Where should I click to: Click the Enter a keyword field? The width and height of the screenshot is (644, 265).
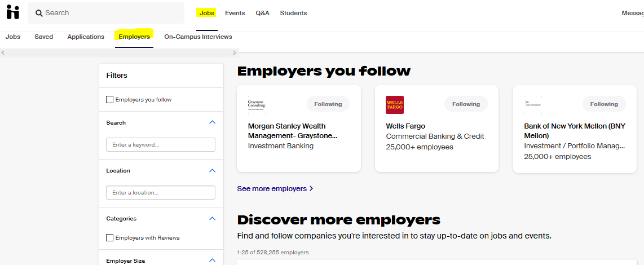161,145
